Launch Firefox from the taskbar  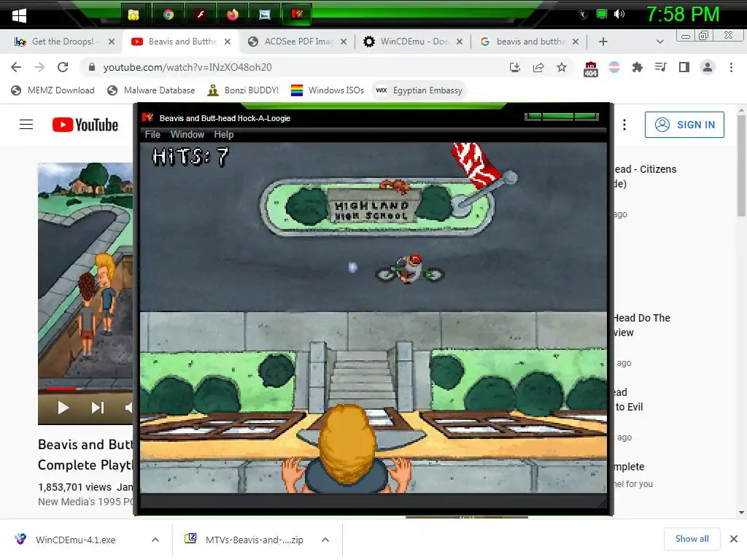click(x=233, y=15)
